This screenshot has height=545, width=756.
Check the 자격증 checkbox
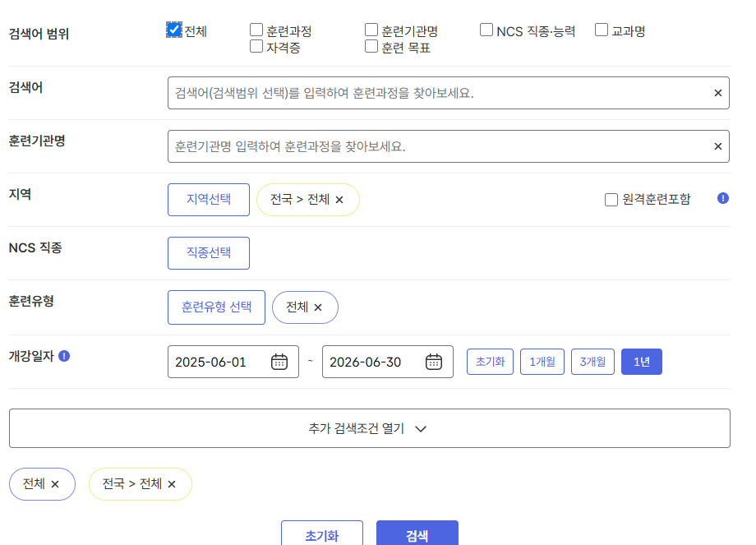256,46
